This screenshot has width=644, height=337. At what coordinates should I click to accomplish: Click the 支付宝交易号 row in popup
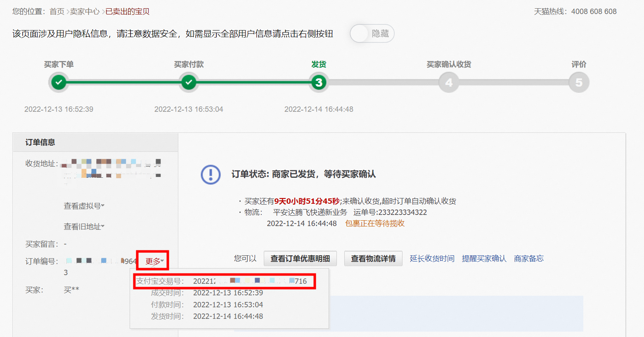pyautogui.click(x=225, y=281)
